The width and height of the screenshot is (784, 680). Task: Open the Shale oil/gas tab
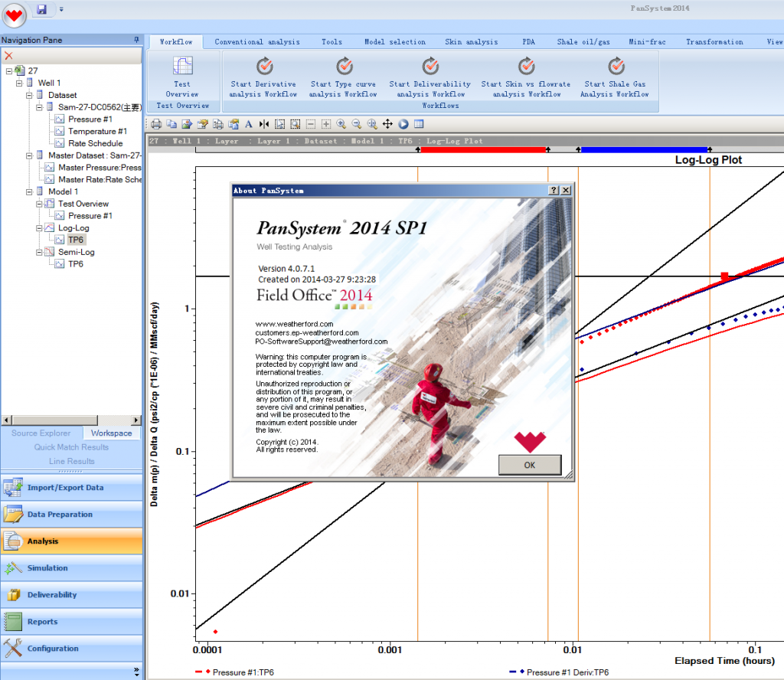(x=583, y=42)
